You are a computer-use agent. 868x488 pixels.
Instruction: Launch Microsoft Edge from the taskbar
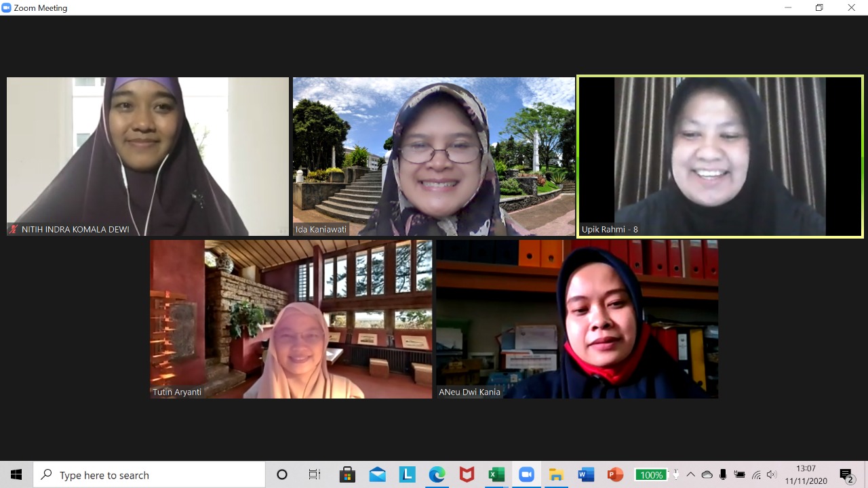coord(437,475)
